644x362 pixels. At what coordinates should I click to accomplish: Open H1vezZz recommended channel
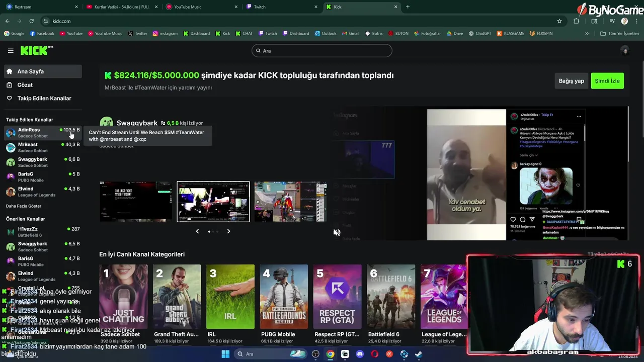43,232
